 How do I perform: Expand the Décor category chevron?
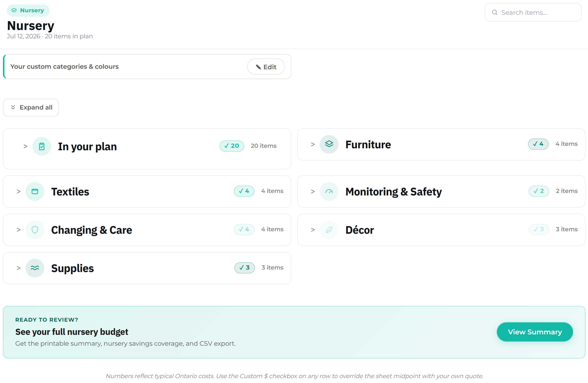click(x=313, y=230)
